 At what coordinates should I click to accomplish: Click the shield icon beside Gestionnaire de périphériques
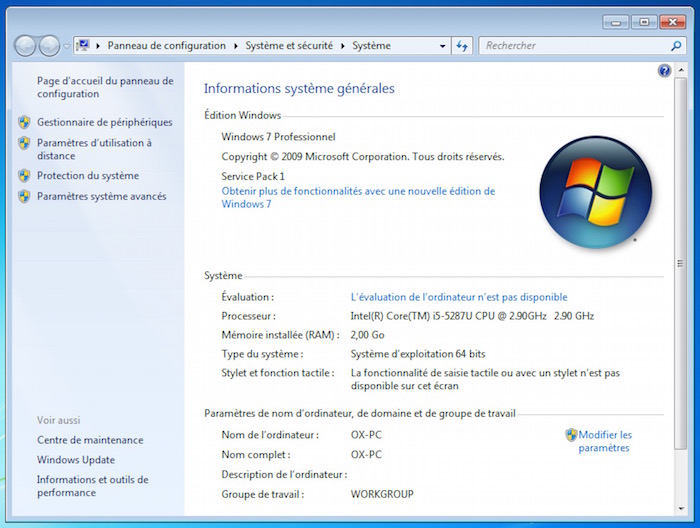24,122
